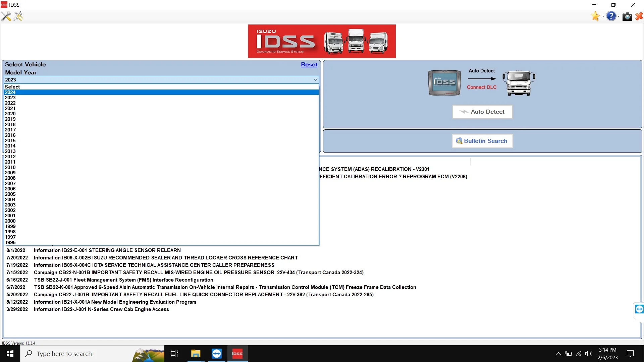Select 2001 in the dropdown list
The height and width of the screenshot is (362, 644).
point(161,216)
